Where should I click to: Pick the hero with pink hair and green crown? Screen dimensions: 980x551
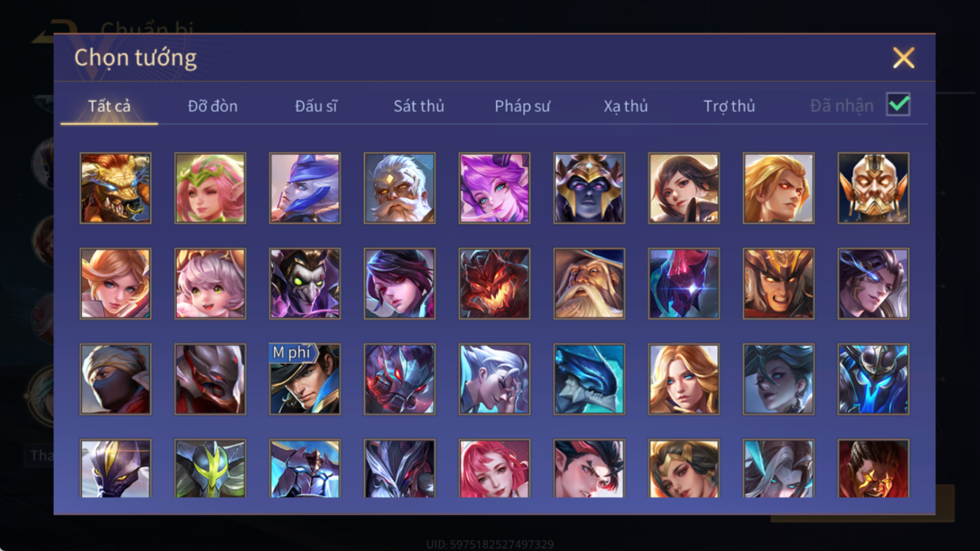click(210, 188)
